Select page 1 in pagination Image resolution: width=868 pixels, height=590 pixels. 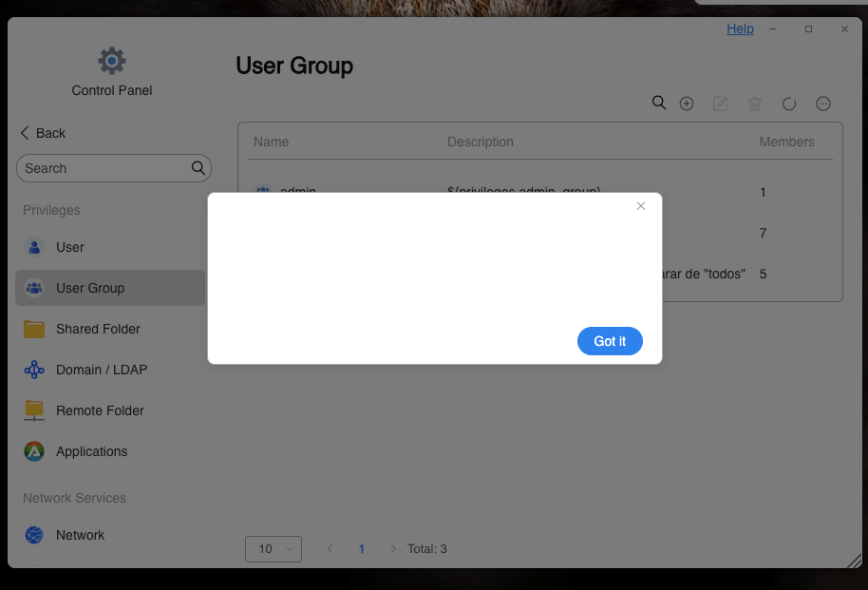(x=362, y=549)
